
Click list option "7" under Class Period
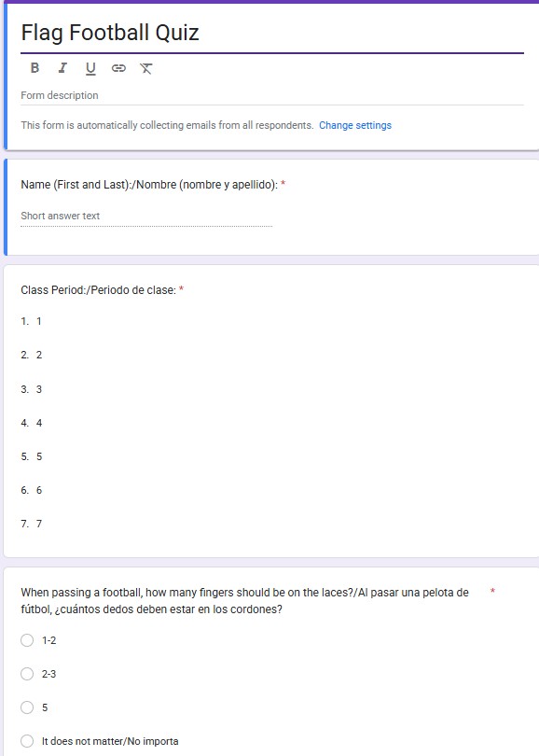(38, 525)
